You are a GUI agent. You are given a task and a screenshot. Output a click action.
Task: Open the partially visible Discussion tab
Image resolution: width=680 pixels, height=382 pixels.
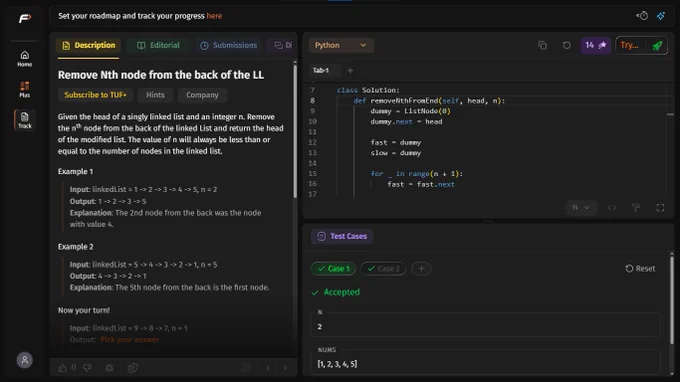[x=283, y=45]
